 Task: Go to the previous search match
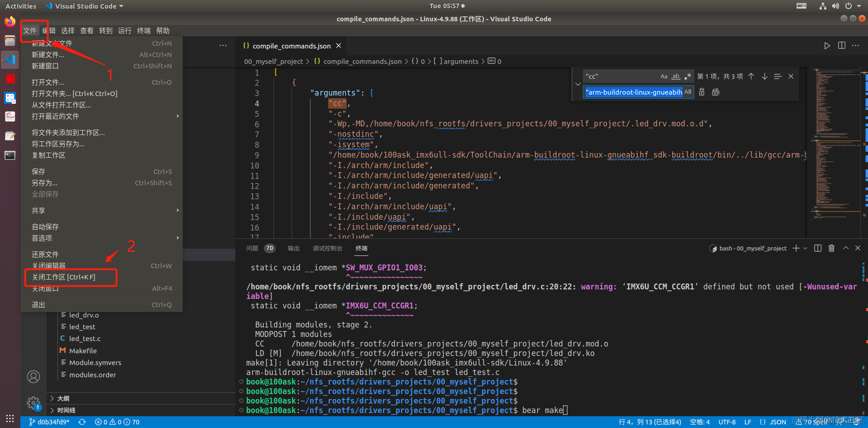[751, 77]
